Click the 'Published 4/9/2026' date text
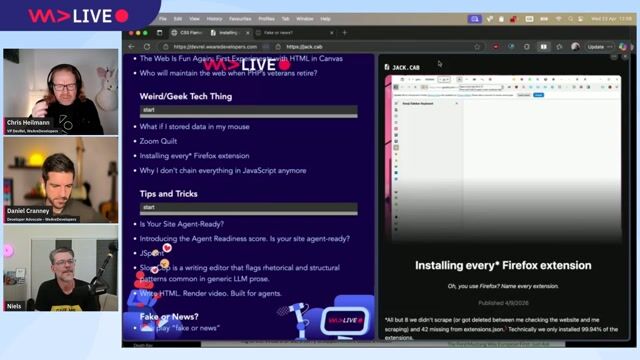The image size is (640, 360). click(503, 303)
